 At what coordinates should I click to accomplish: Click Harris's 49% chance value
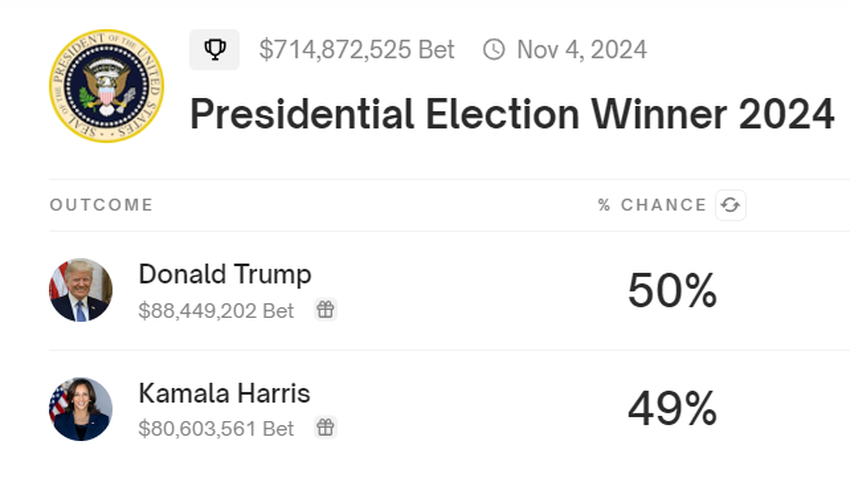[672, 409]
